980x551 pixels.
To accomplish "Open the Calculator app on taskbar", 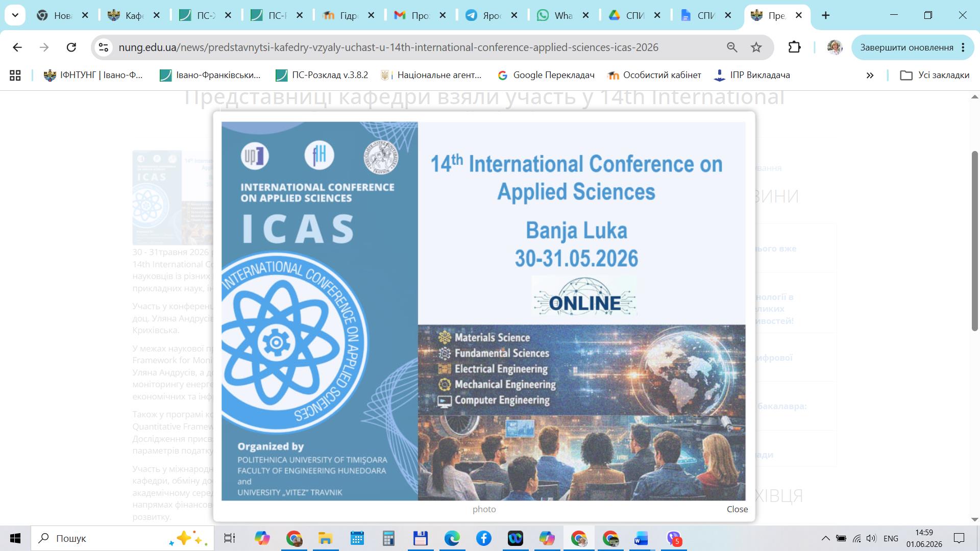I will [388, 538].
